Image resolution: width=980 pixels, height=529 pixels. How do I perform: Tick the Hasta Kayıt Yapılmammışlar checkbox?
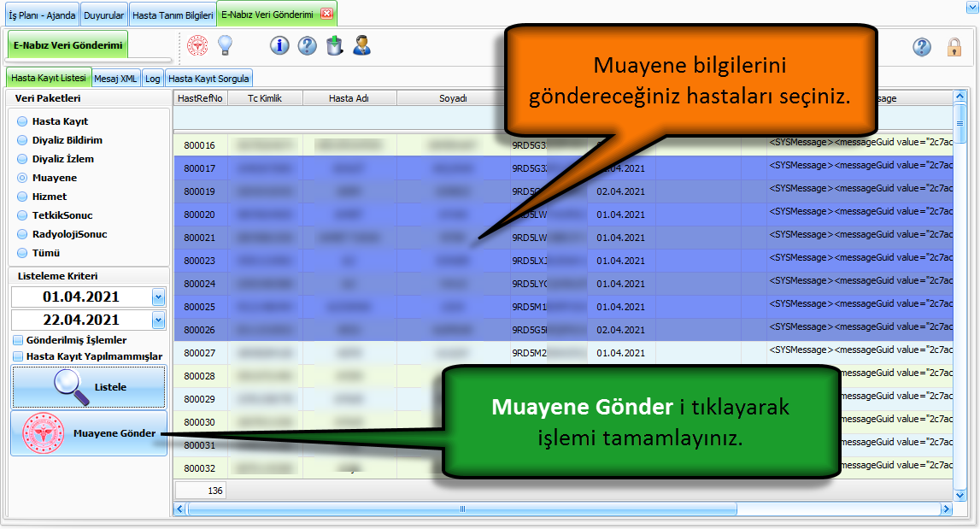coord(19,356)
